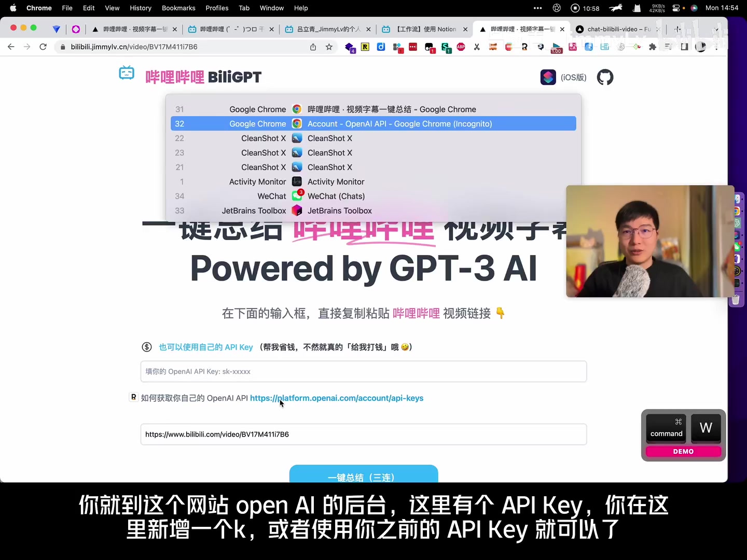Viewport: 747px width, 560px height.
Task: Click the (iOS版) app icon
Action: (548, 77)
